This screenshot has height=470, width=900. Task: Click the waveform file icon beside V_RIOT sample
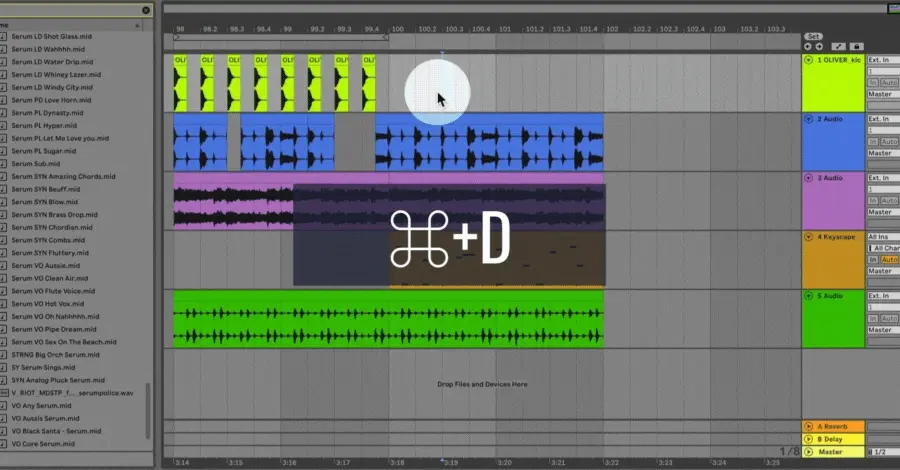pos(4,393)
